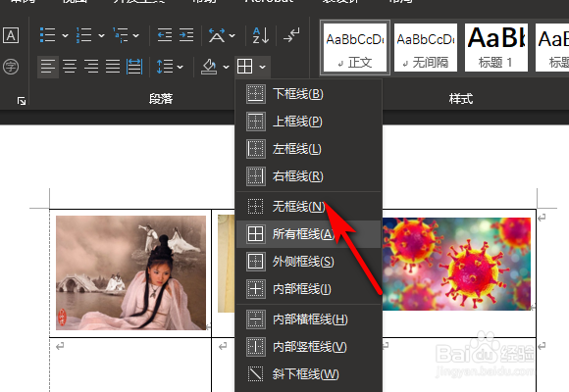
Task: Decrease the paragraph indent
Action: point(165,35)
